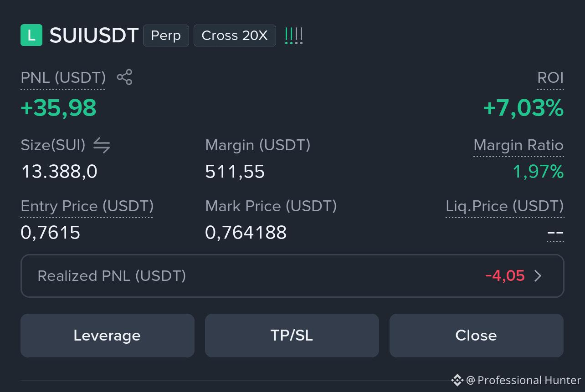Click the Perp contract type tag
The width and height of the screenshot is (585, 392).
coord(166,36)
